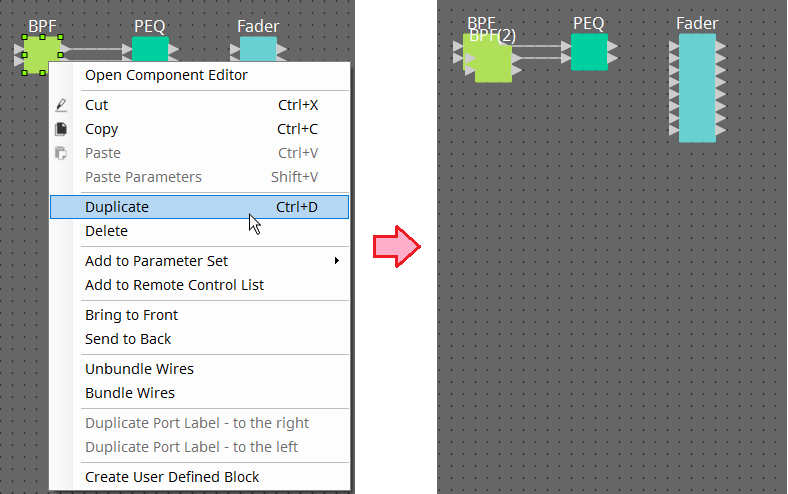788x494 pixels.
Task: Select Send to Back option
Action: 128,339
